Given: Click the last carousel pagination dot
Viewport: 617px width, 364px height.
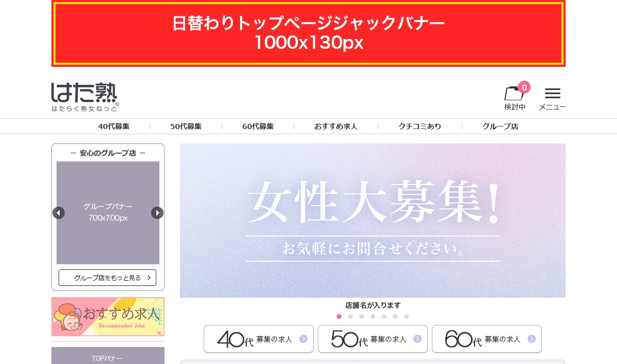Looking at the screenshot, I should click(406, 316).
